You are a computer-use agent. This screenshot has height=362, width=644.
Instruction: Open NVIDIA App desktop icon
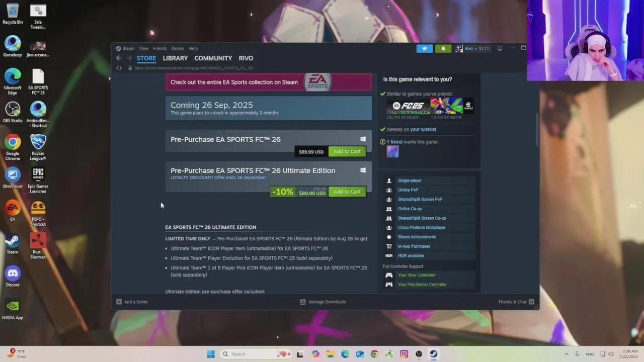coord(13,309)
